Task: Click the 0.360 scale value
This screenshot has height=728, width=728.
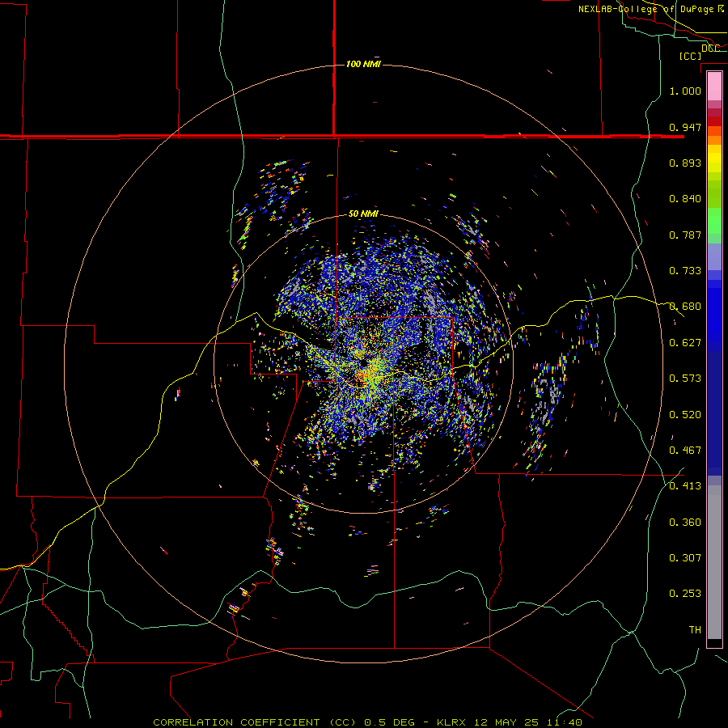Action: tap(685, 523)
